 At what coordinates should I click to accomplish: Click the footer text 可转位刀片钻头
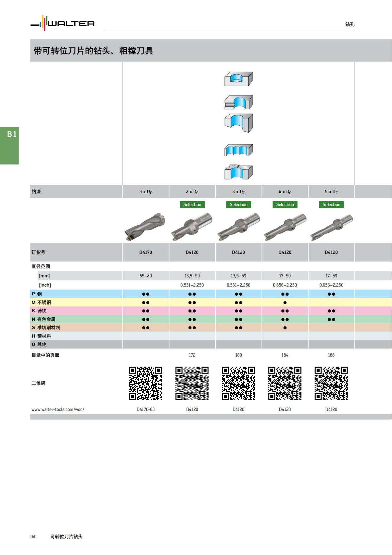click(x=66, y=536)
